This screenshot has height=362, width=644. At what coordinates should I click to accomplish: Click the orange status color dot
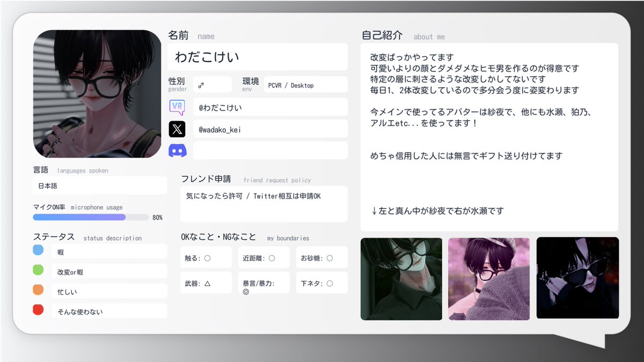[38, 290]
